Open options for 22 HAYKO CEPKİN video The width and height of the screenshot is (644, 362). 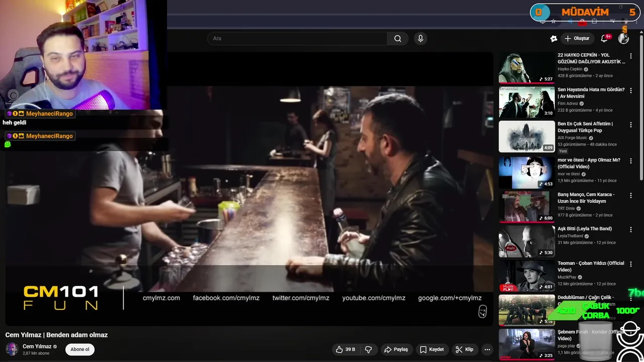click(x=631, y=56)
